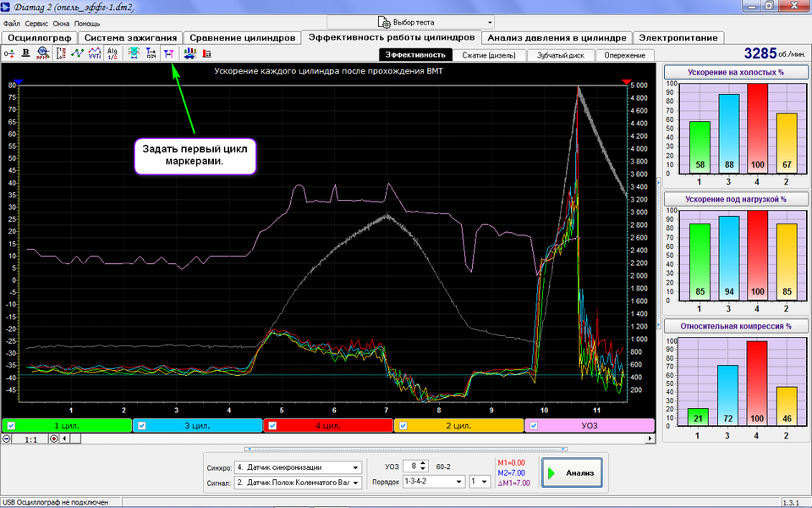Viewport: 812px width, 508px height.
Task: Switch to the Сравнение цилиндров tab
Action: coord(243,38)
